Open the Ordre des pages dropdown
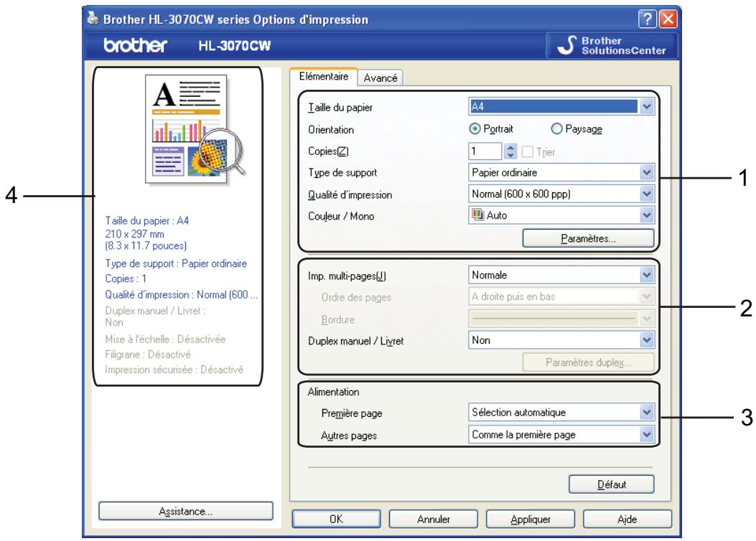This screenshot has height=541, width=756. point(561,296)
